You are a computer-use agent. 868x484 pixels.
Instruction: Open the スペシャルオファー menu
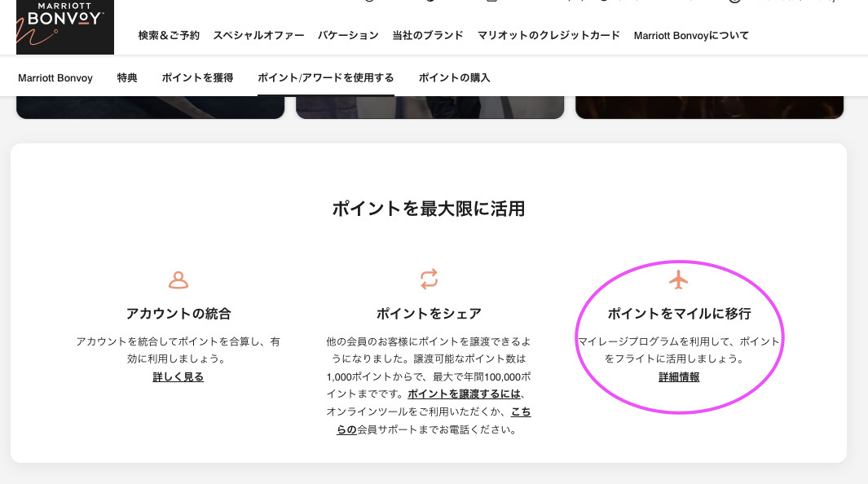[258, 36]
